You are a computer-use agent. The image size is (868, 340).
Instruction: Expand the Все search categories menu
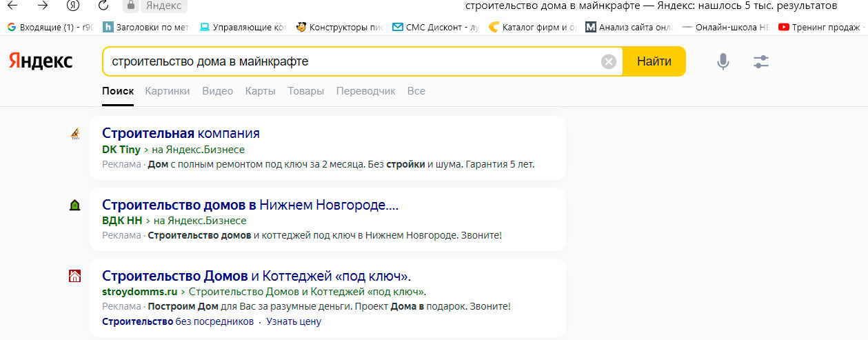coord(416,91)
